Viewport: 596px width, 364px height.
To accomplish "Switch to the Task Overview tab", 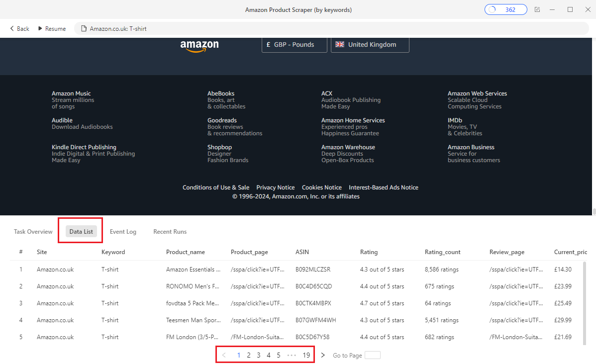I will [x=33, y=231].
